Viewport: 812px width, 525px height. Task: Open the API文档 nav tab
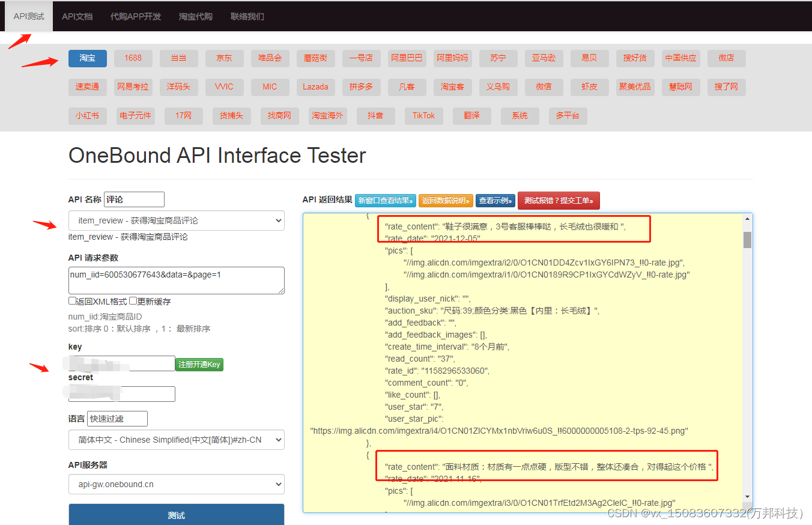tap(77, 16)
